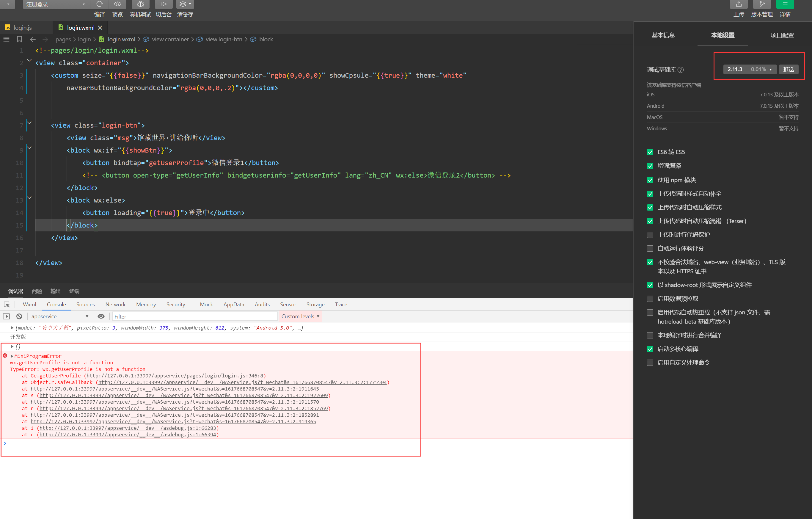Click the 推送 button

pyautogui.click(x=789, y=69)
